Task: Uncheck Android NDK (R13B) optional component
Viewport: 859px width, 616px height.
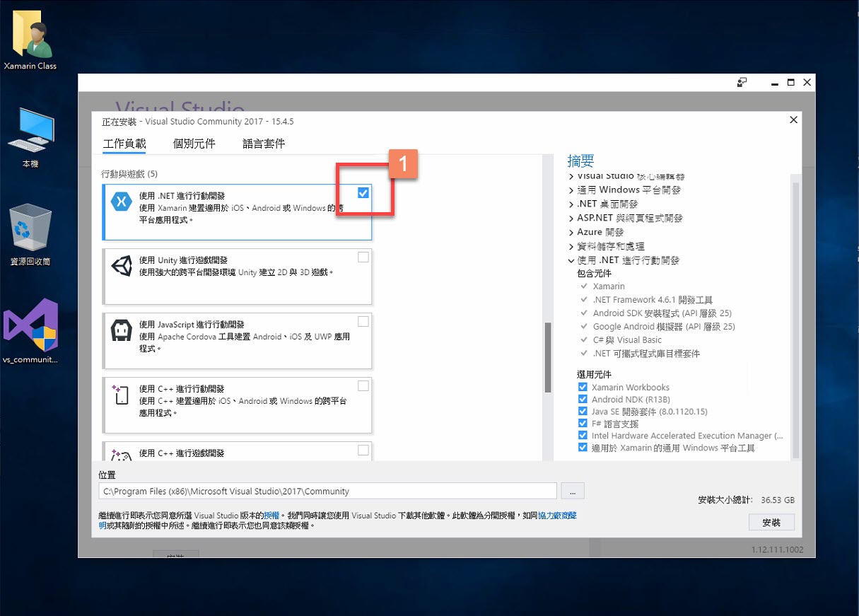Action: tap(583, 399)
